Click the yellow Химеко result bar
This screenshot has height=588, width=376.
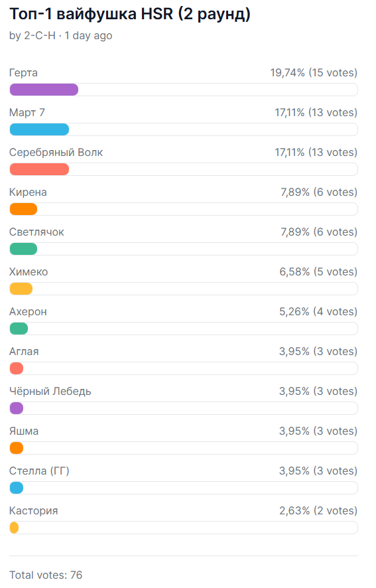point(21,289)
